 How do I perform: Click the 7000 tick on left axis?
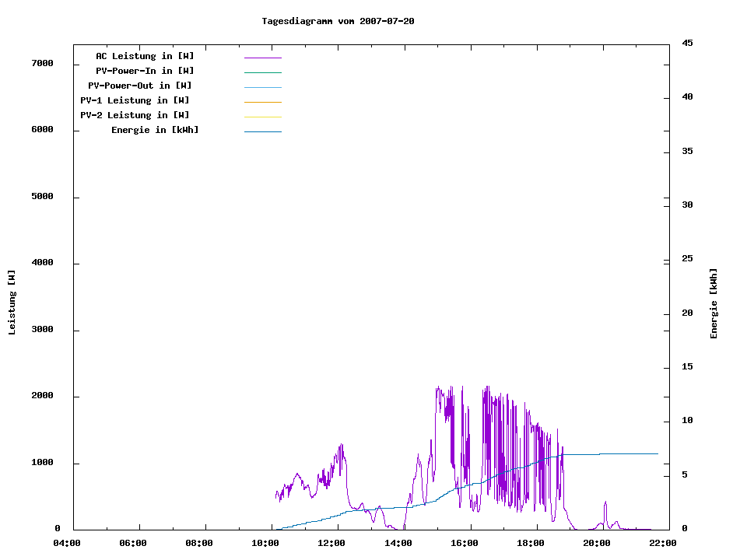click(42, 63)
